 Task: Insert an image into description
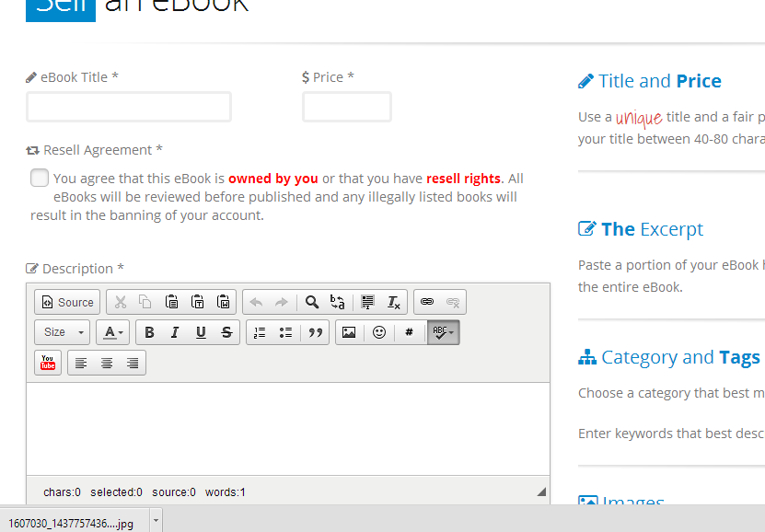click(349, 332)
